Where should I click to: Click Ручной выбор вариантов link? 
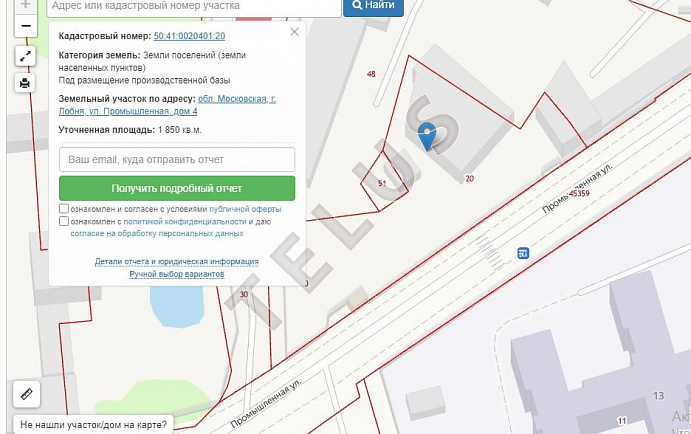point(177,274)
